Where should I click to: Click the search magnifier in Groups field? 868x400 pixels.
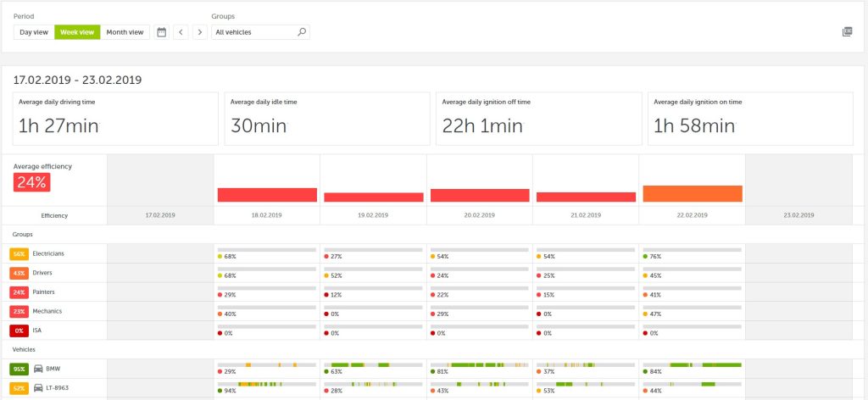pyautogui.click(x=301, y=32)
